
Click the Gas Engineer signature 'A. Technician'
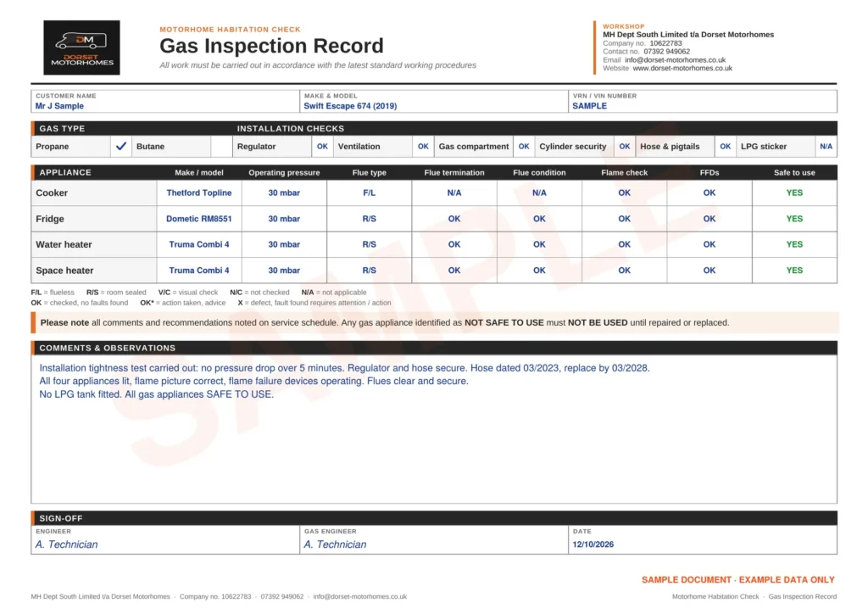click(335, 544)
